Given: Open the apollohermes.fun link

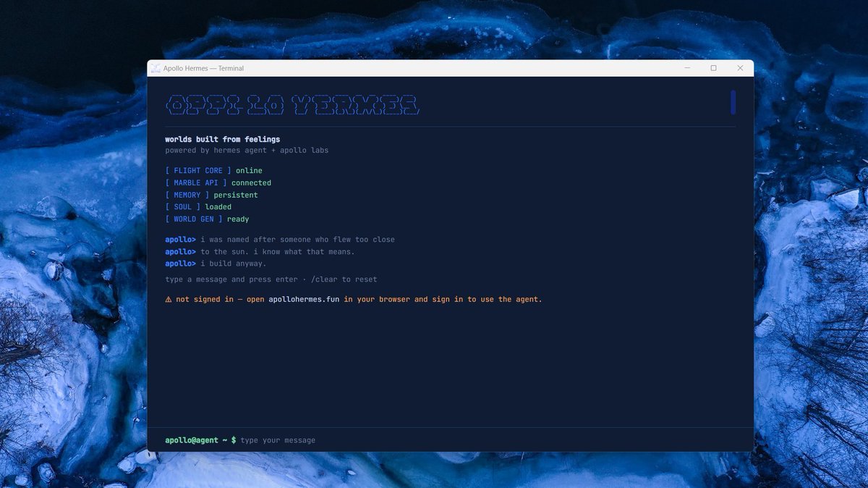Looking at the screenshot, I should (304, 299).
